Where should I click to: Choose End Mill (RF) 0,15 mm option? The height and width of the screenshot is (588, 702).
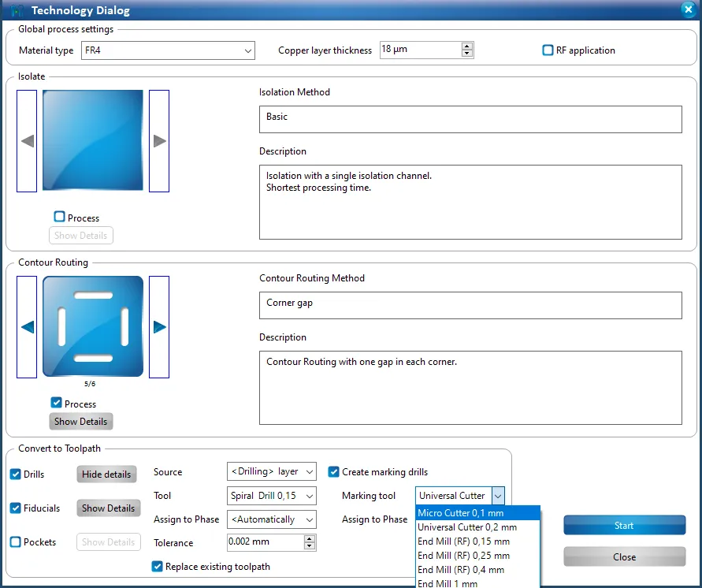pos(477,541)
